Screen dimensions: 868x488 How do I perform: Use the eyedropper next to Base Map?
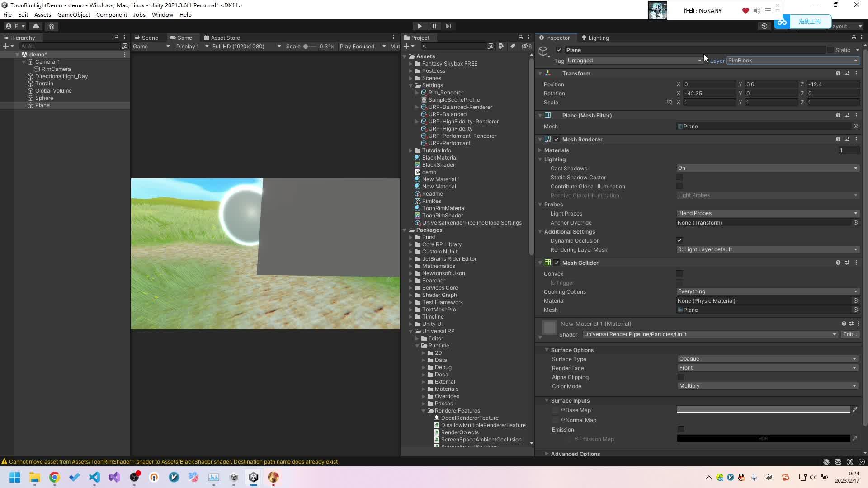click(x=855, y=410)
